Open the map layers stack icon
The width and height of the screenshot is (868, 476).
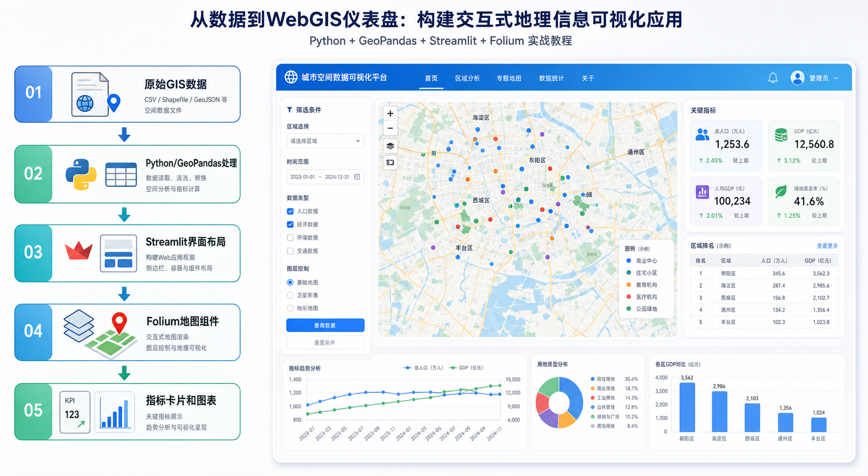click(390, 146)
